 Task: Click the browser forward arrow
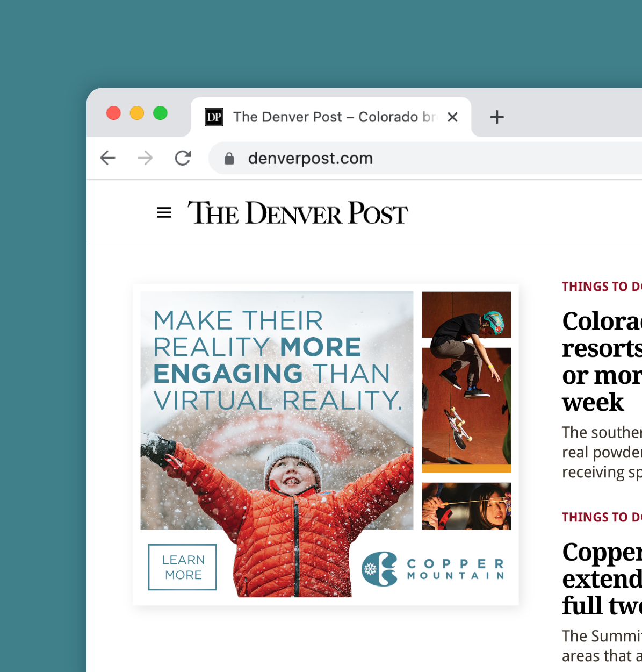pos(145,158)
